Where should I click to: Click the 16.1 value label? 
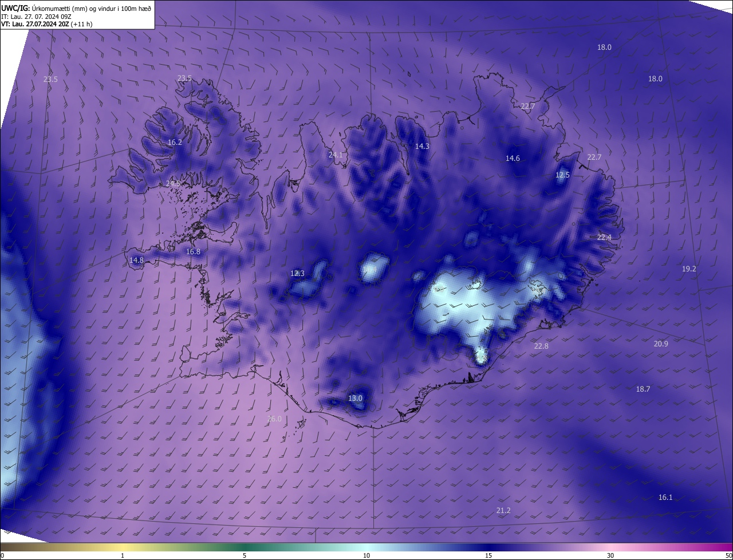(x=665, y=497)
